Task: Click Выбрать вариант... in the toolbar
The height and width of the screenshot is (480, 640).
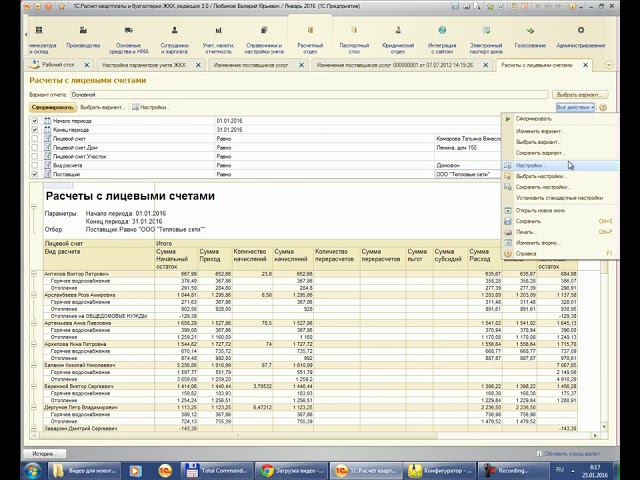Action: 102,107
